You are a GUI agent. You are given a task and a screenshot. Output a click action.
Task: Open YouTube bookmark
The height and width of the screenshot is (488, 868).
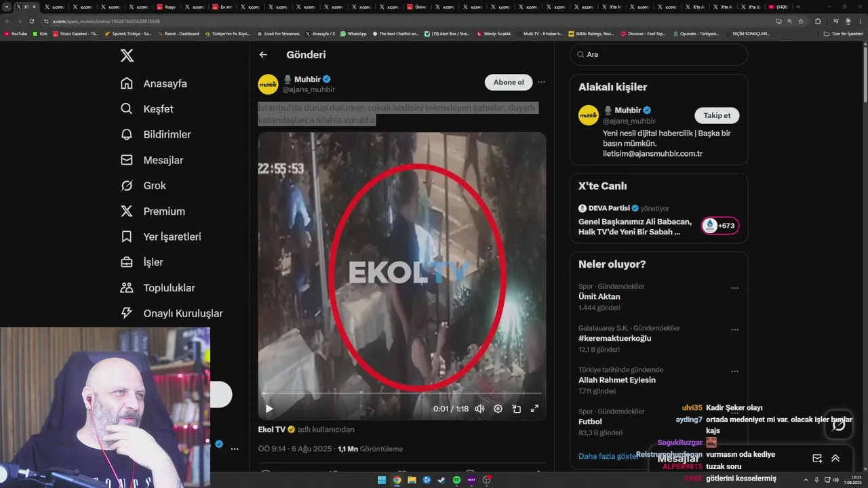(16, 33)
